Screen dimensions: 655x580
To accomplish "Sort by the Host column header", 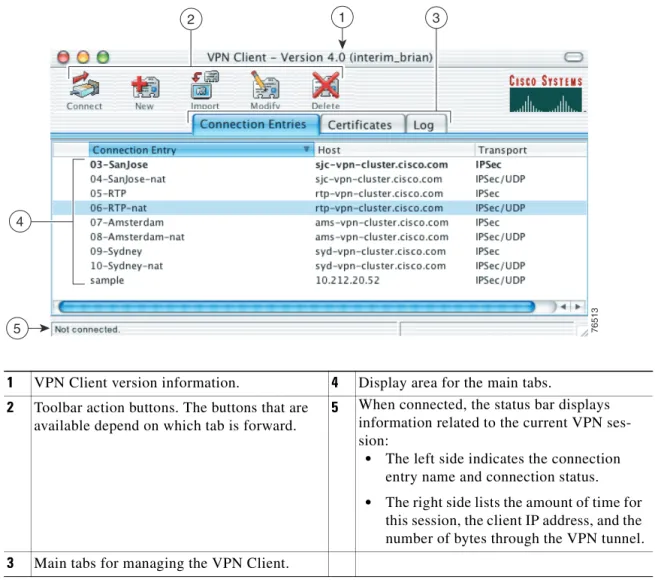I will [x=394, y=150].
